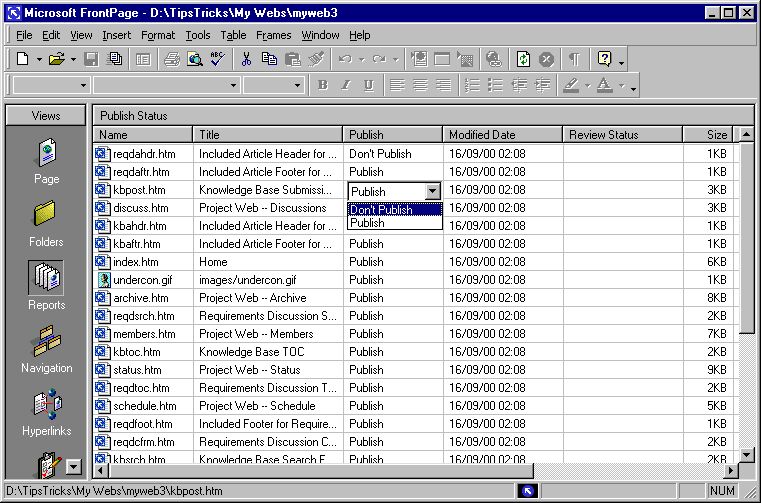Open the Font name combo box
761x503 pixels.
(x=166, y=85)
